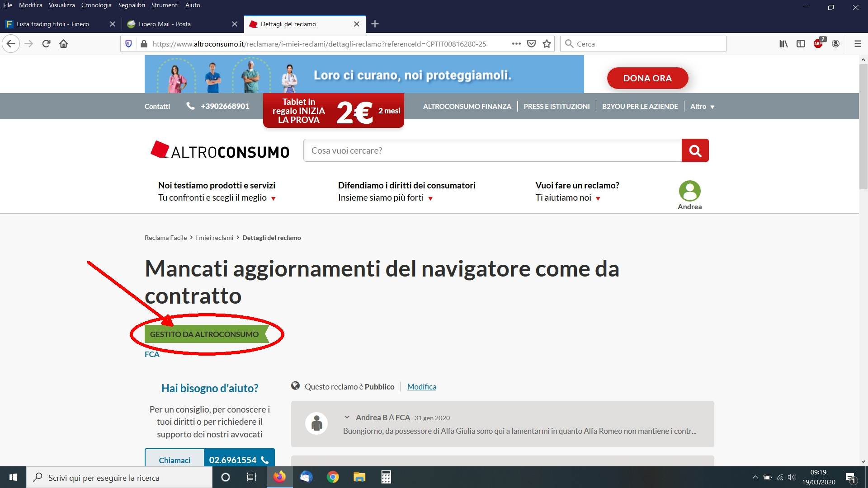The width and height of the screenshot is (868, 488).
Task: Expand Noi testiamo prodotti e servizi menu
Action: pos(217,192)
